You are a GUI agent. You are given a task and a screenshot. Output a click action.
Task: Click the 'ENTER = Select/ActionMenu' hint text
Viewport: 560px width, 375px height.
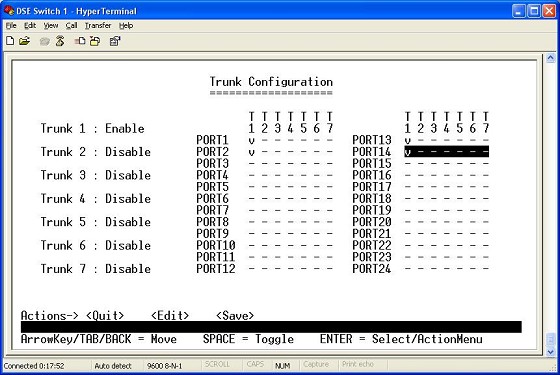pyautogui.click(x=401, y=339)
